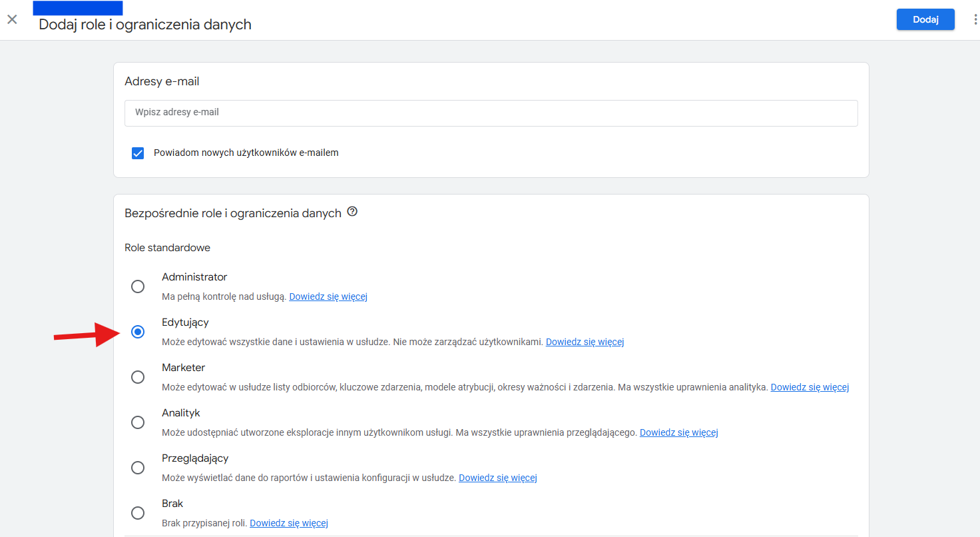Viewport: 980px width, 537px height.
Task: Click the Role standardowe label
Action: pos(167,248)
